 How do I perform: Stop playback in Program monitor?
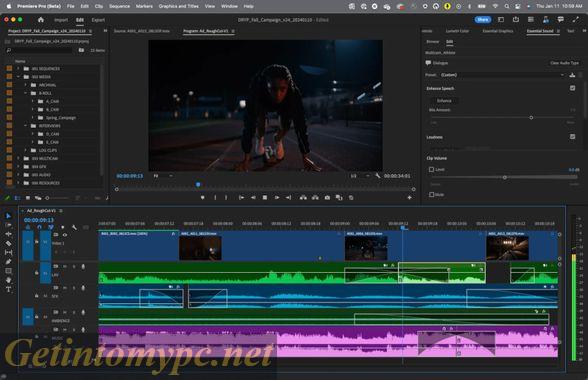click(265, 197)
